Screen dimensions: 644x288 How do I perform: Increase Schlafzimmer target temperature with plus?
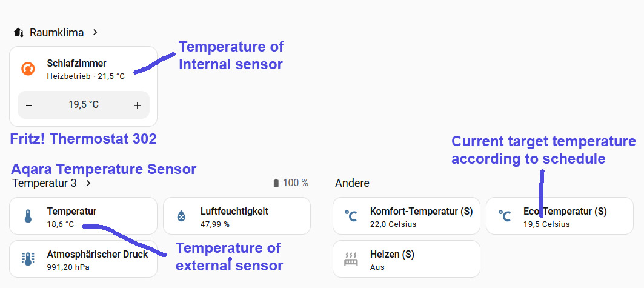(x=138, y=105)
